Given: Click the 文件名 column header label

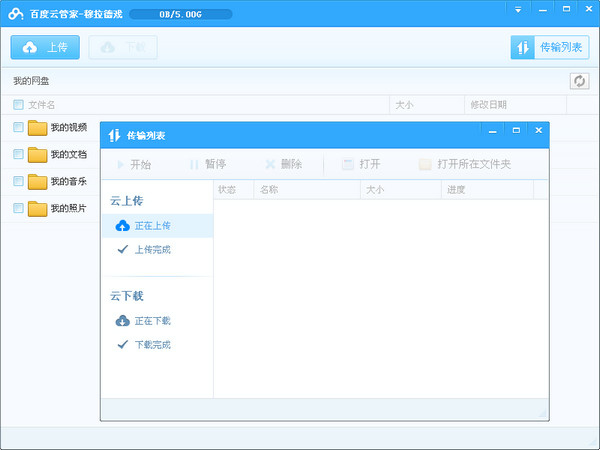Looking at the screenshot, I should [x=41, y=105].
